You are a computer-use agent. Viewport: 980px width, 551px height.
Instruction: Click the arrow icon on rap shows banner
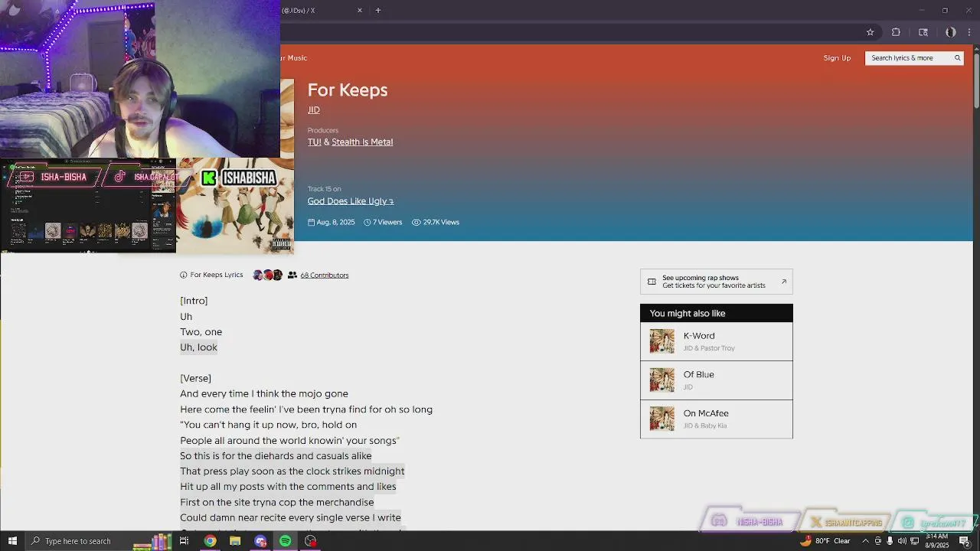[x=784, y=282]
